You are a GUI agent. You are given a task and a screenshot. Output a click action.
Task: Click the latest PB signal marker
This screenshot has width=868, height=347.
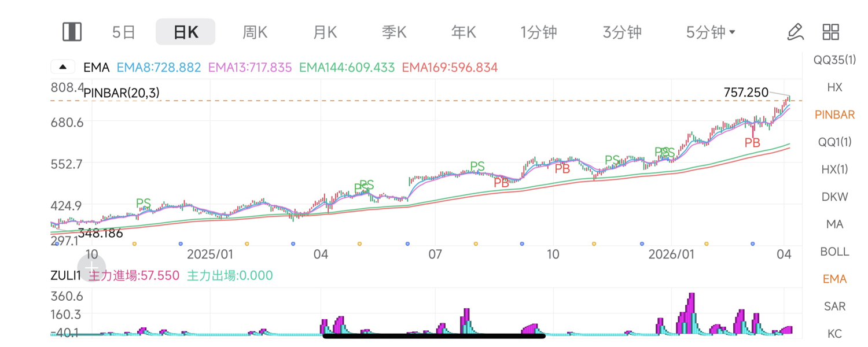point(752,142)
